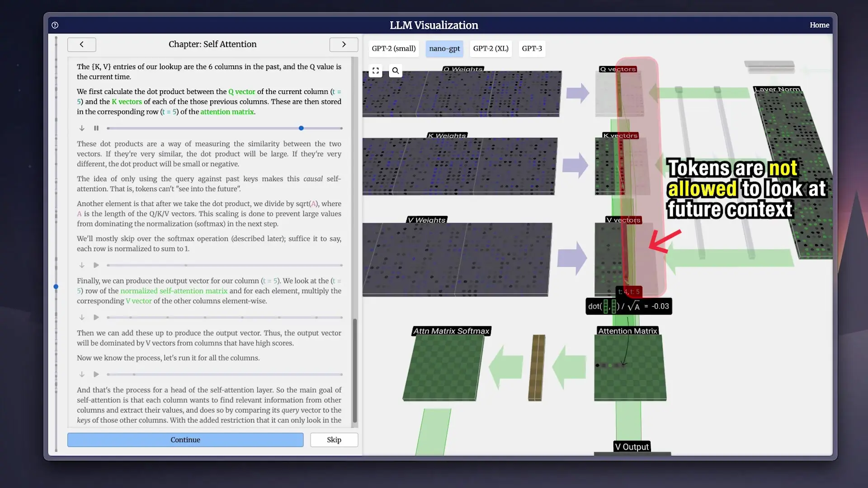Pause the first dot product animation
The height and width of the screenshot is (488, 868).
click(96, 128)
